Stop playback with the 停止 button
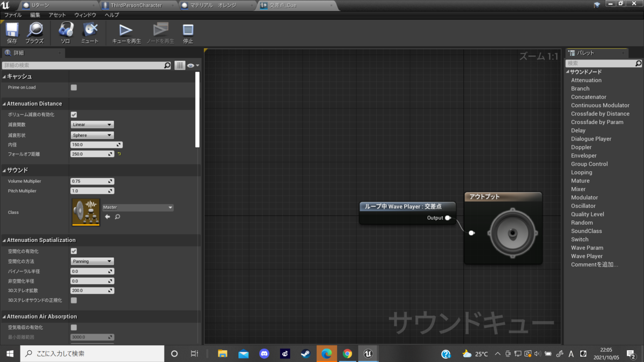Viewport: 644px width, 362px height. tap(188, 33)
